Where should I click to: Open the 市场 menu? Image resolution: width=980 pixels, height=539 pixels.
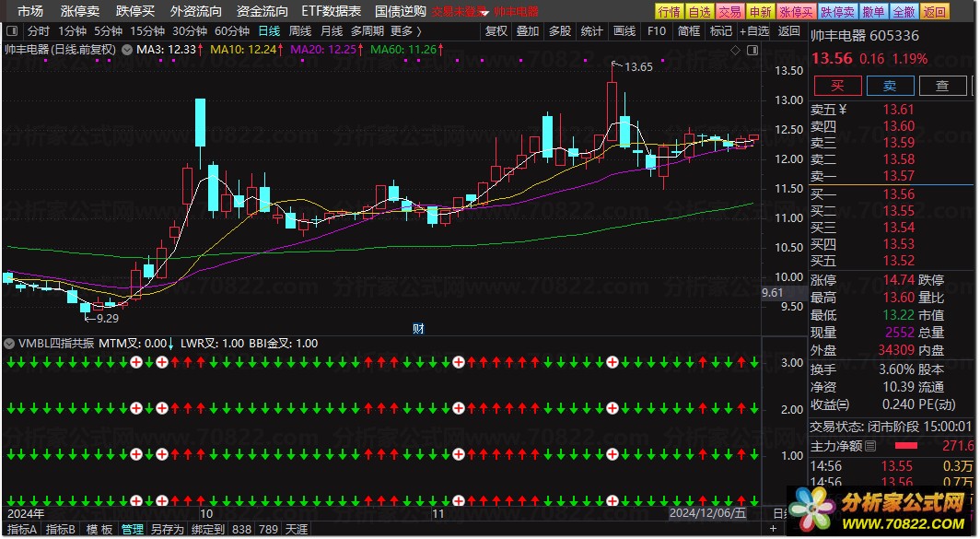(30, 11)
